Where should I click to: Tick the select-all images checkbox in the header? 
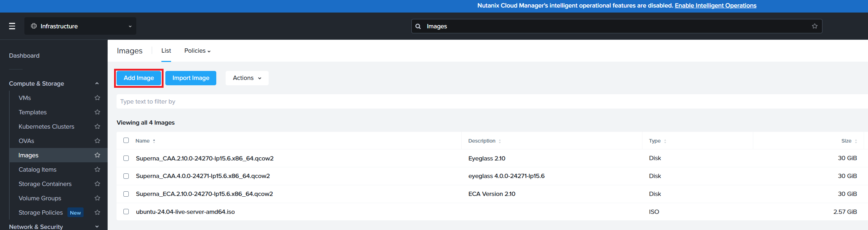click(126, 140)
